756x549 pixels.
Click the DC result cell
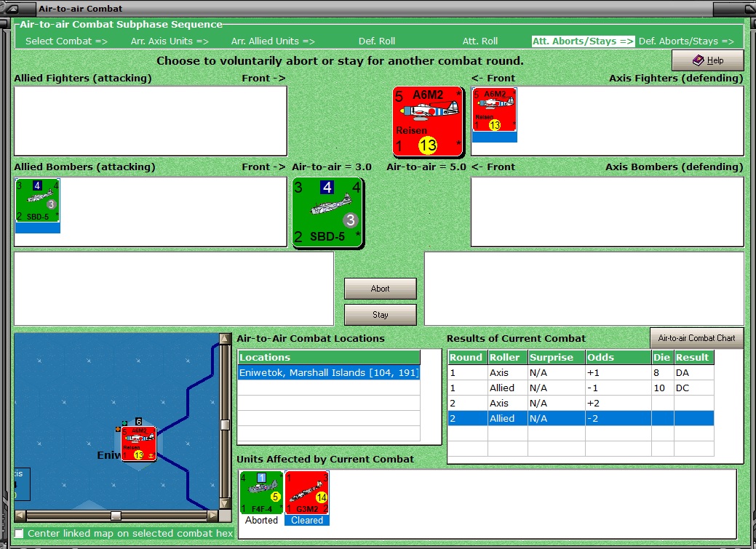point(694,388)
